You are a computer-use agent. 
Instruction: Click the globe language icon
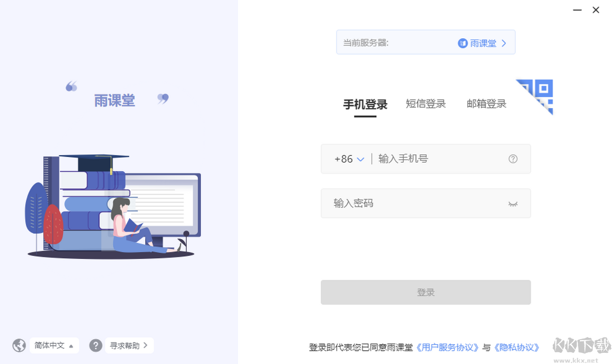19,345
